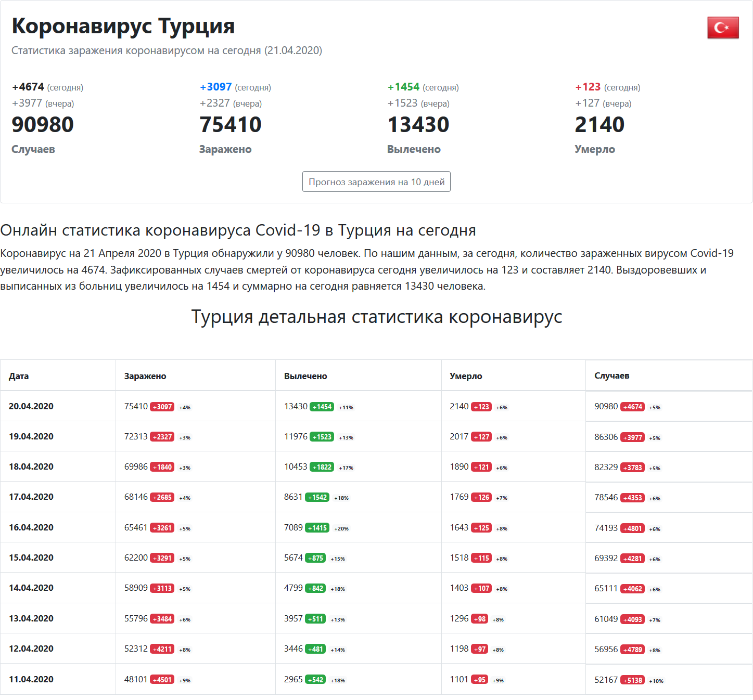
Task: Click the +98 deaths badge for 13.04.2020
Action: pos(479,619)
